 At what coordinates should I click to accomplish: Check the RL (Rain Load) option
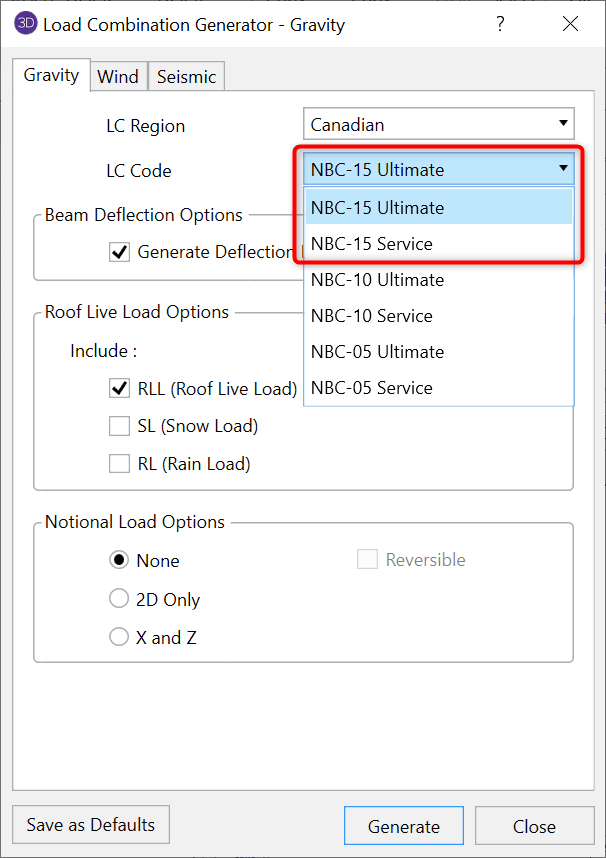pos(119,463)
